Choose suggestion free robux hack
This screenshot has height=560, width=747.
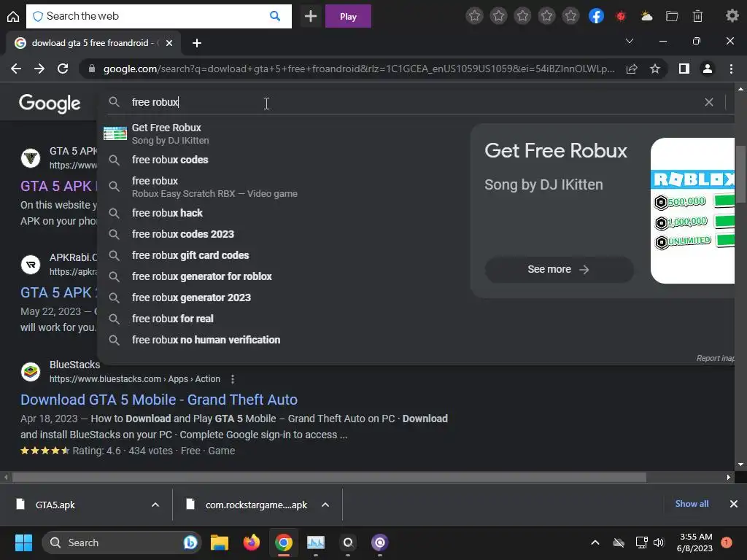click(167, 213)
